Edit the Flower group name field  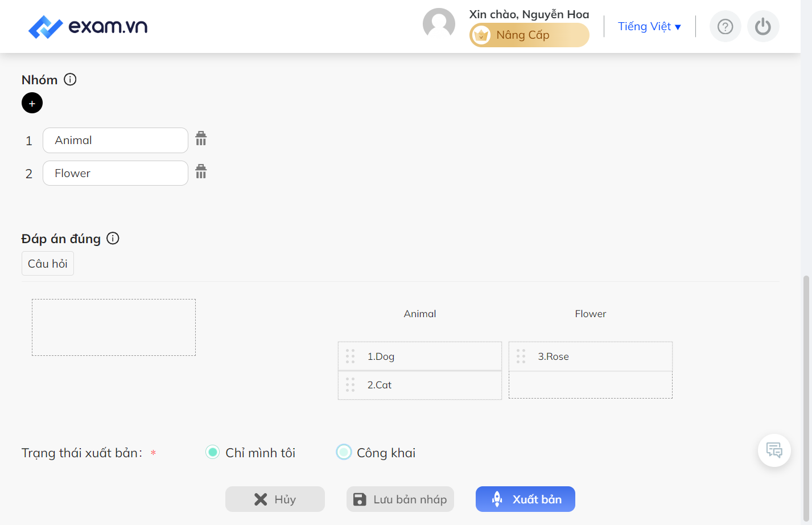coord(116,173)
